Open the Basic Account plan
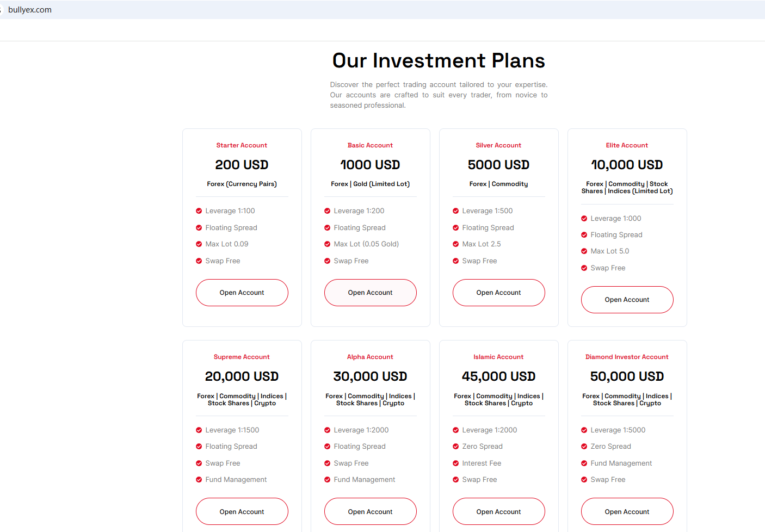765x532 pixels. pos(370,293)
